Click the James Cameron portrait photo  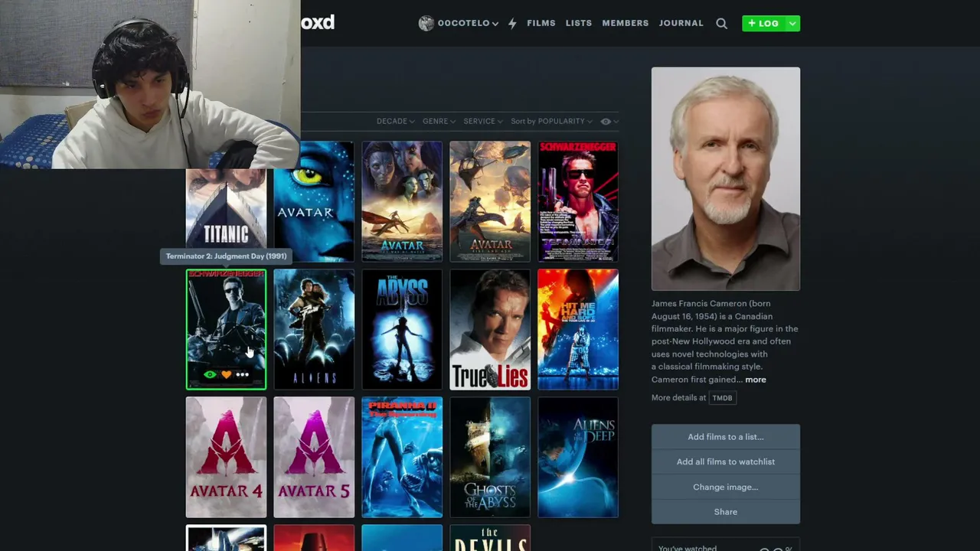click(726, 179)
